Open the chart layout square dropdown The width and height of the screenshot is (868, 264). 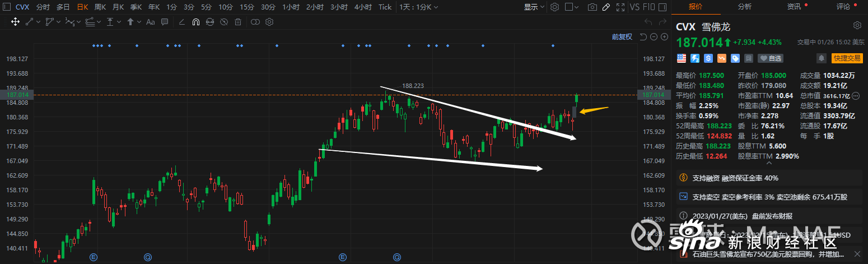[x=572, y=7]
